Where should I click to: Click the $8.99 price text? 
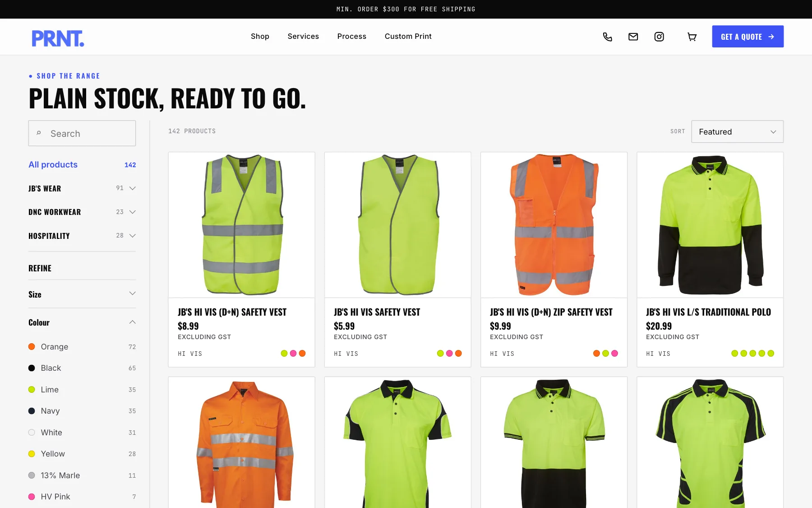tap(188, 326)
